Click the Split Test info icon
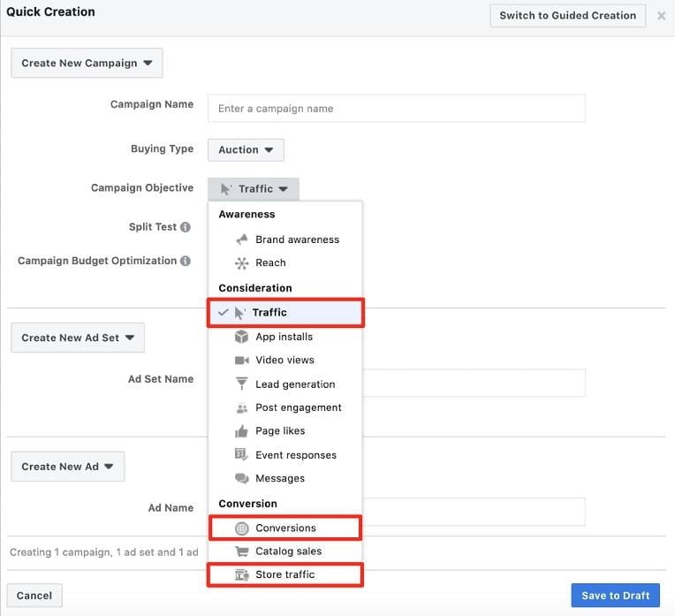The height and width of the screenshot is (616, 675). [x=186, y=227]
